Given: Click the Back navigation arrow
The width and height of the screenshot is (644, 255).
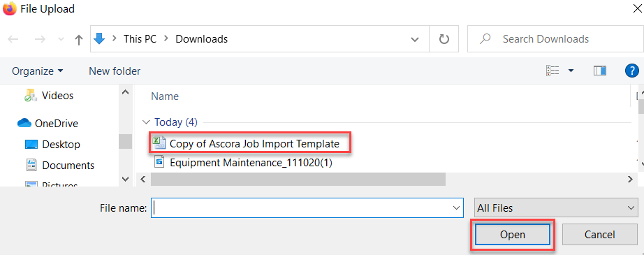Looking at the screenshot, I should [13, 39].
